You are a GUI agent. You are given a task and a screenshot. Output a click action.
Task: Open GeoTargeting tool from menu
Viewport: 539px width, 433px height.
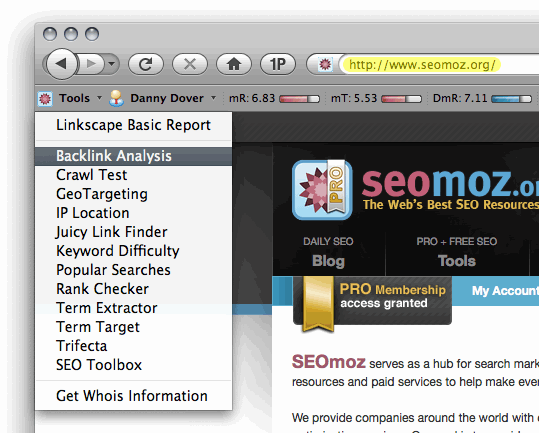coord(133,194)
